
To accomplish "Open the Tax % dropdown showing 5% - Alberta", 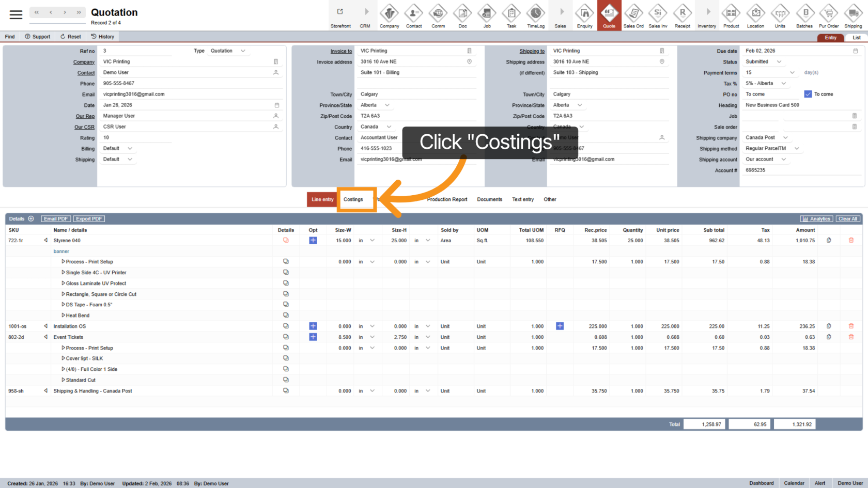I will point(765,83).
